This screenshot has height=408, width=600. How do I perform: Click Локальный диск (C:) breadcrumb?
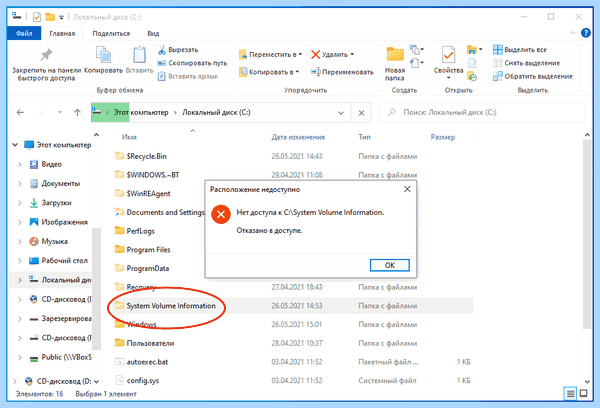tap(216, 113)
